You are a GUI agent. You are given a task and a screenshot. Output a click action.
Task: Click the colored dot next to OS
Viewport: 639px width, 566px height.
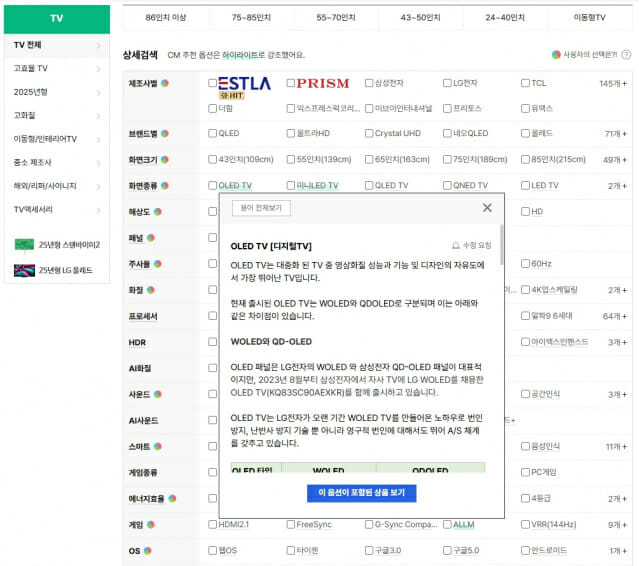148,551
